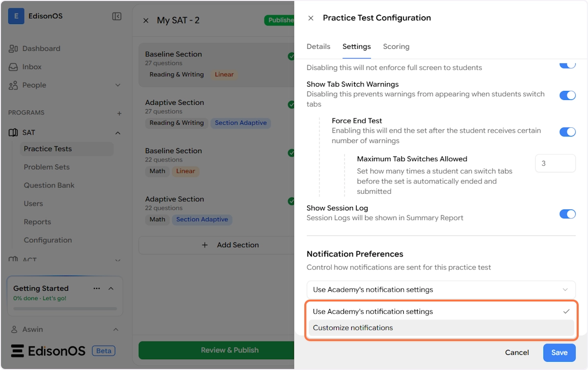The height and width of the screenshot is (370, 588).
Task: Open the Dashboard icon in sidebar
Action: tap(14, 48)
